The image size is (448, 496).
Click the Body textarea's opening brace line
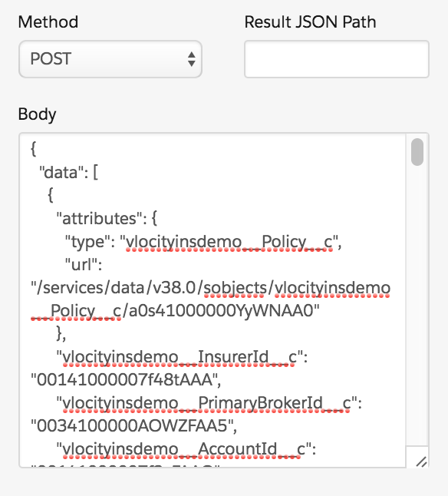(x=34, y=149)
